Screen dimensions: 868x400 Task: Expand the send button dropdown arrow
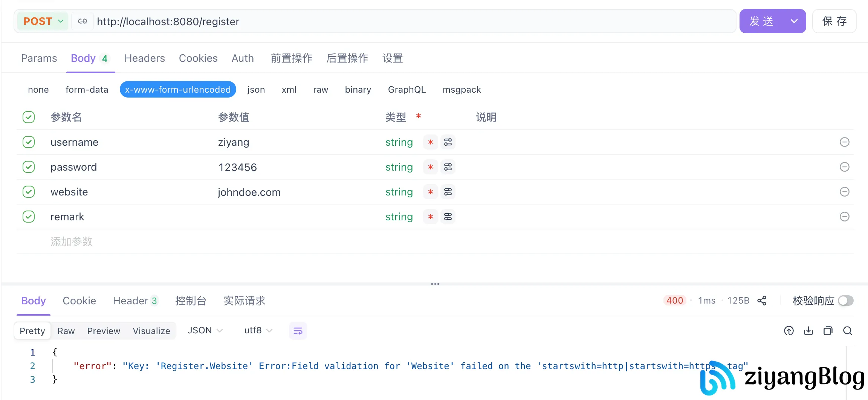[794, 21]
